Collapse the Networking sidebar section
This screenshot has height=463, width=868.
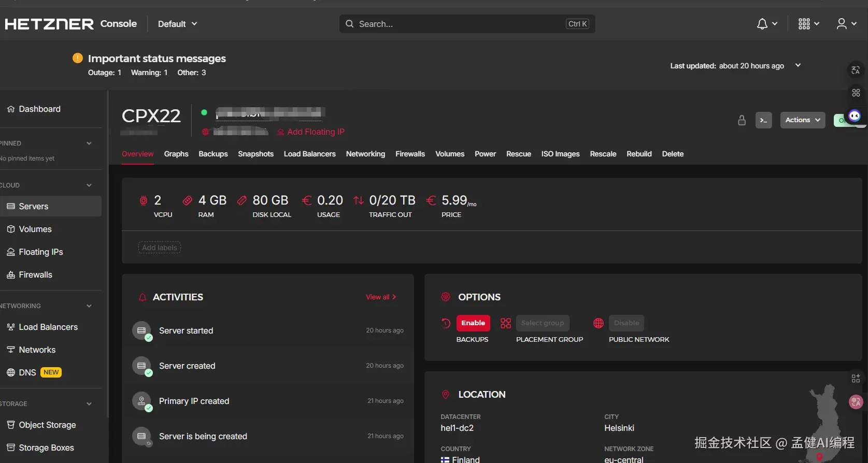tap(89, 306)
